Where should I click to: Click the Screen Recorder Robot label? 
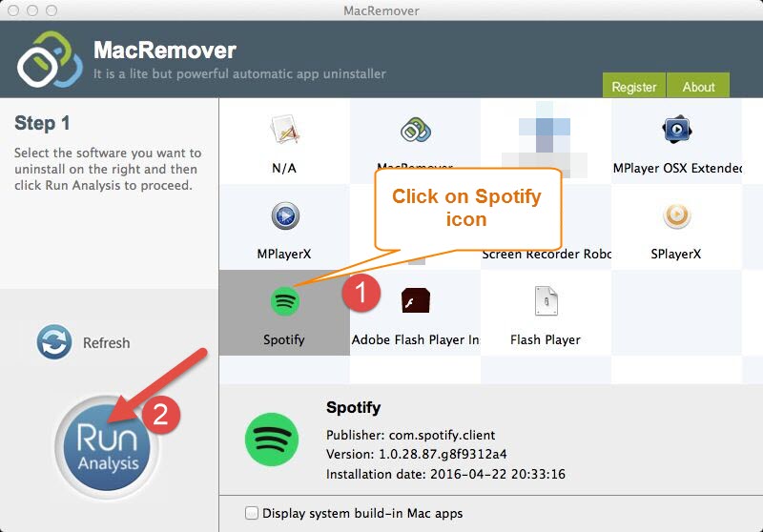546,254
